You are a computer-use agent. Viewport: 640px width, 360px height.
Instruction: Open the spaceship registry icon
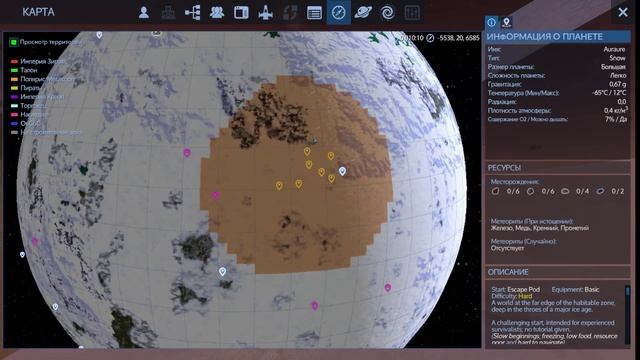point(265,13)
